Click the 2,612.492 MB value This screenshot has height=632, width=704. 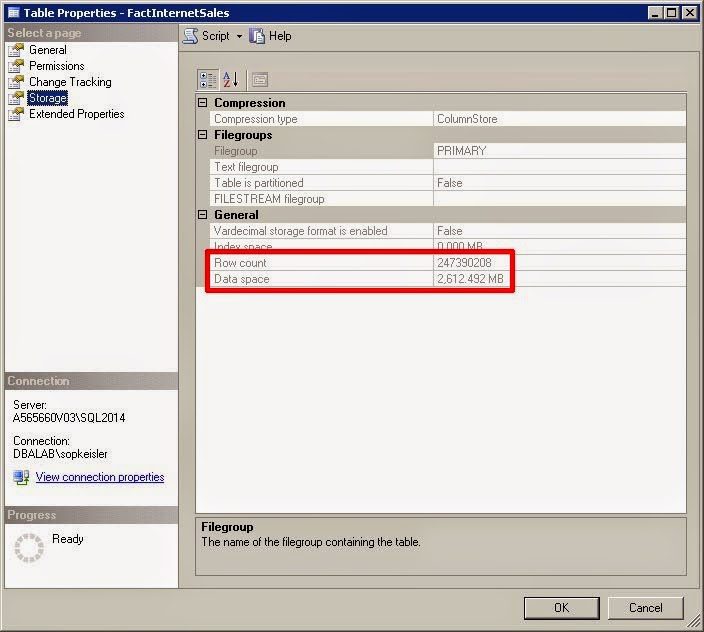(470, 279)
